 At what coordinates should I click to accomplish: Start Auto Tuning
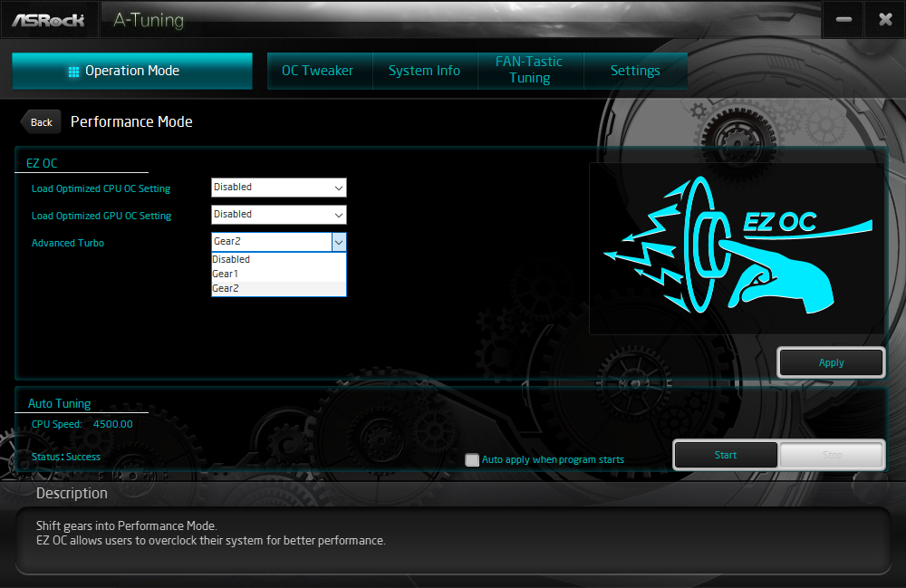(x=725, y=455)
